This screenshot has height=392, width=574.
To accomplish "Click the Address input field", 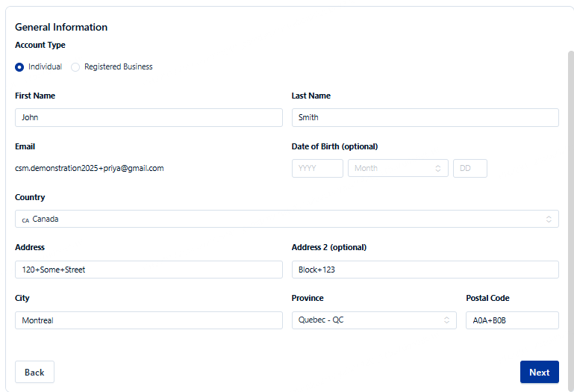I will click(x=149, y=270).
